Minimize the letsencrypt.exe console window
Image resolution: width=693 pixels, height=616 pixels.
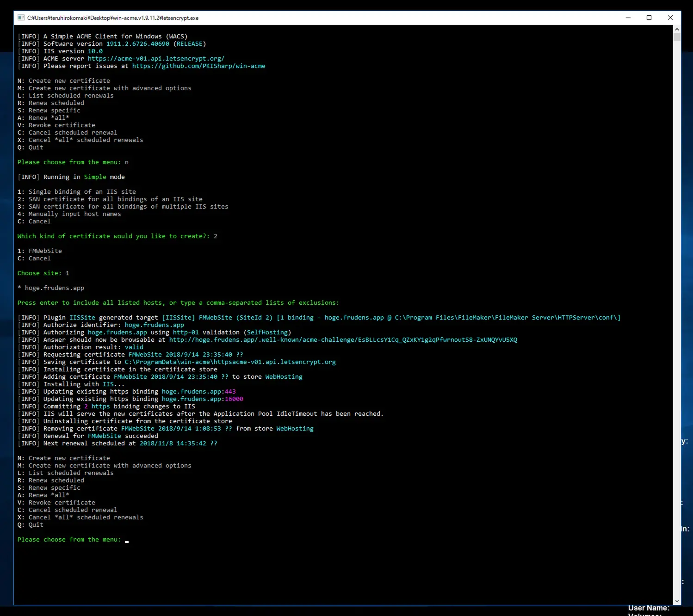coord(628,18)
